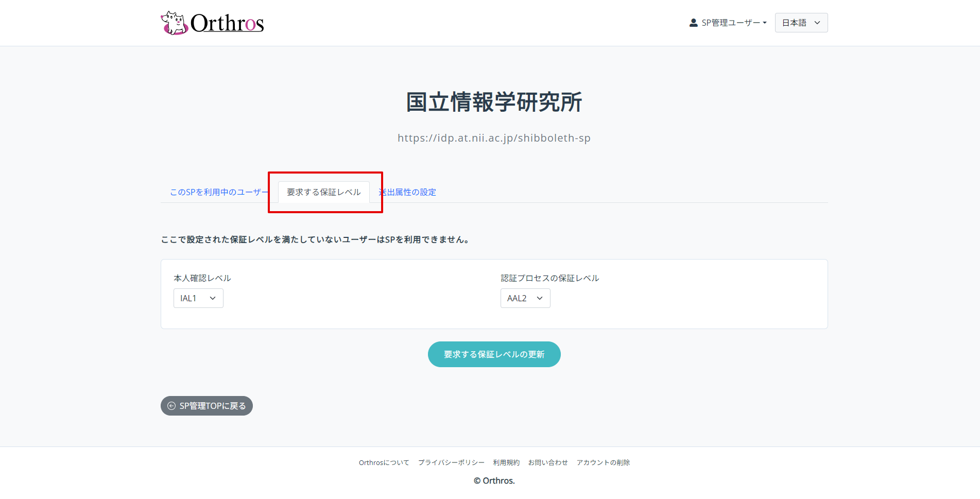Open the 日本語 language selector
The height and width of the screenshot is (499, 980).
[801, 23]
